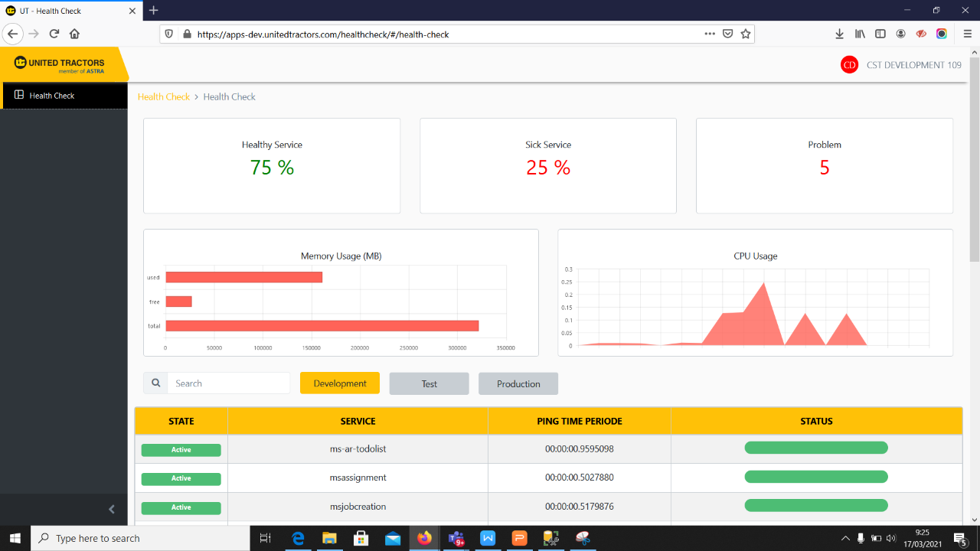Open a new browser tab

[154, 10]
